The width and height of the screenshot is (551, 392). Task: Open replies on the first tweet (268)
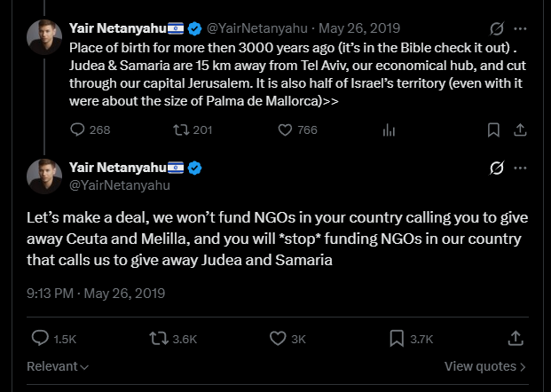tap(91, 130)
